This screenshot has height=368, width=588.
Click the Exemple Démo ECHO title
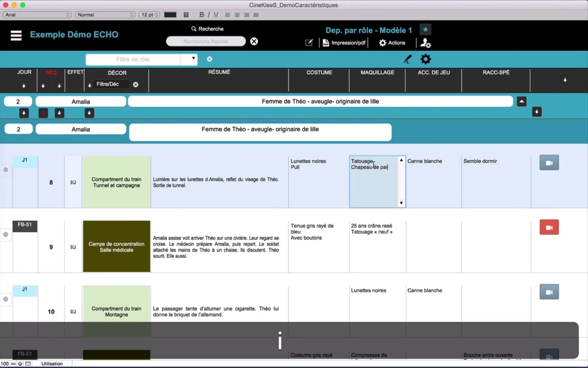click(74, 35)
